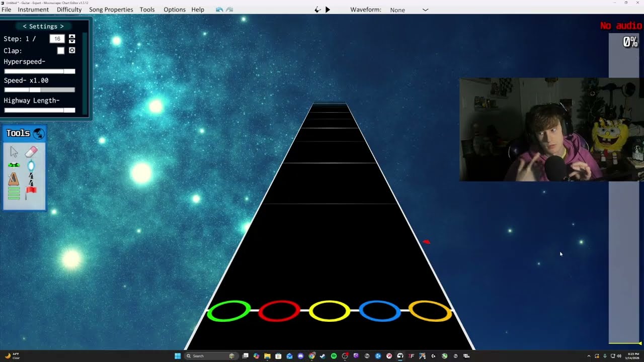
Task: Open the Instrument menu
Action: click(x=33, y=10)
